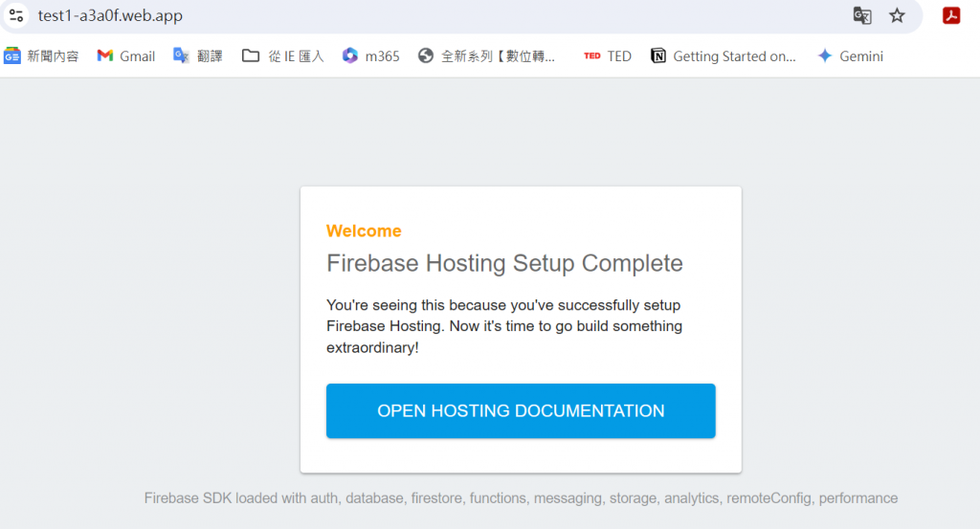This screenshot has width=980, height=529.
Task: Open the 新聞內容 bookmark
Action: [41, 56]
